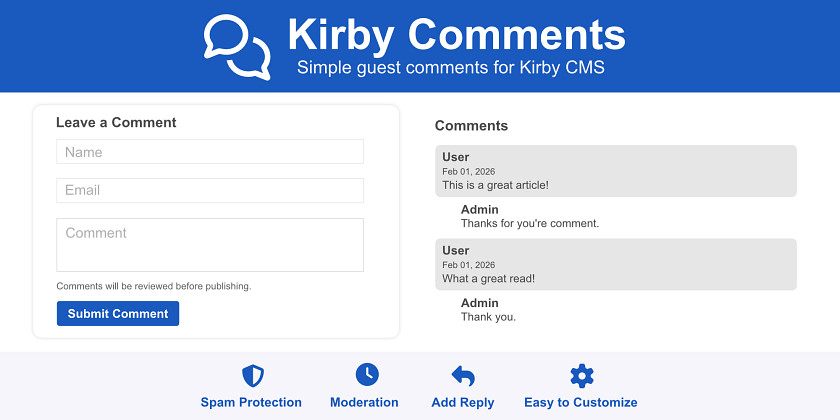Screen dimensions: 840x420
Task: Click the Moderation clock icon
Action: [x=367, y=375]
